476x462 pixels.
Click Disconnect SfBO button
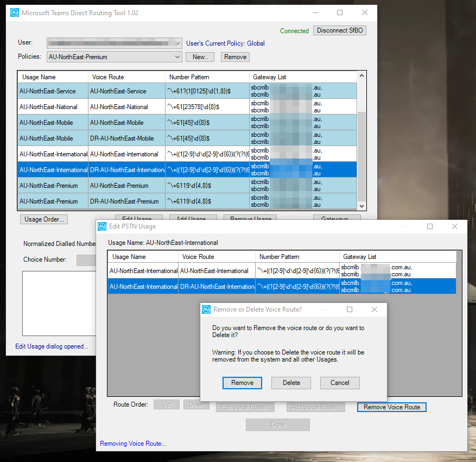click(x=340, y=30)
